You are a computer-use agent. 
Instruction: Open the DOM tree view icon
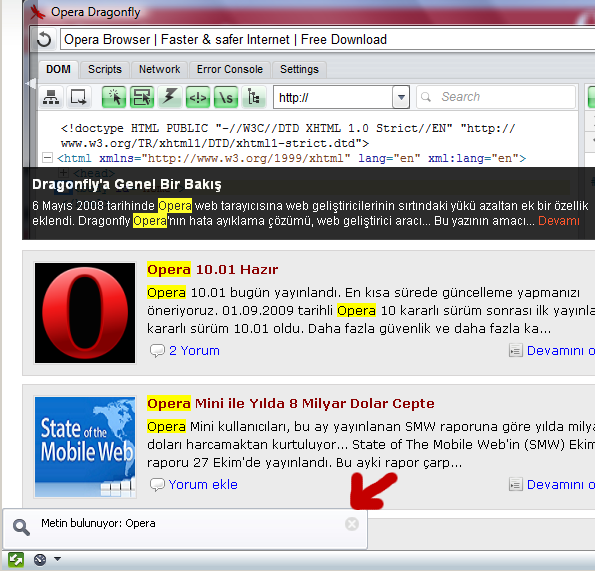point(51,97)
